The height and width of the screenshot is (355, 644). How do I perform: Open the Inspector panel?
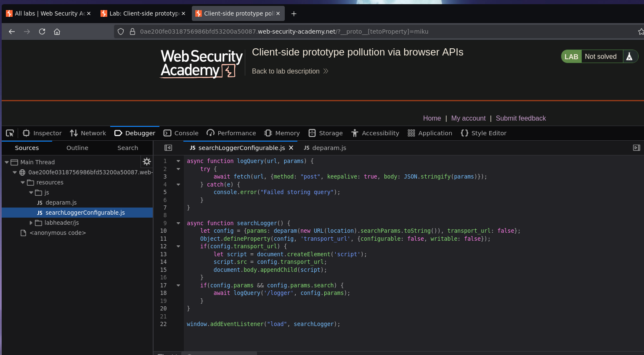[x=42, y=133]
